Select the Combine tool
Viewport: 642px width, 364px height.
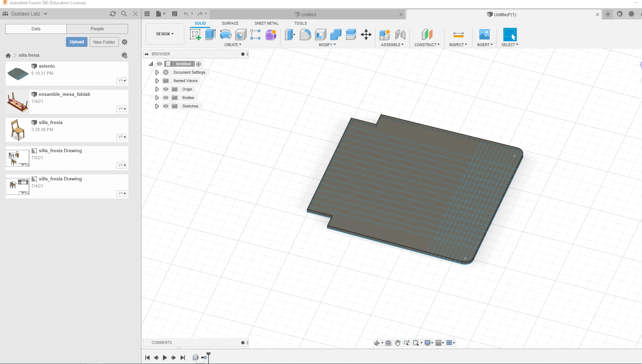336,35
